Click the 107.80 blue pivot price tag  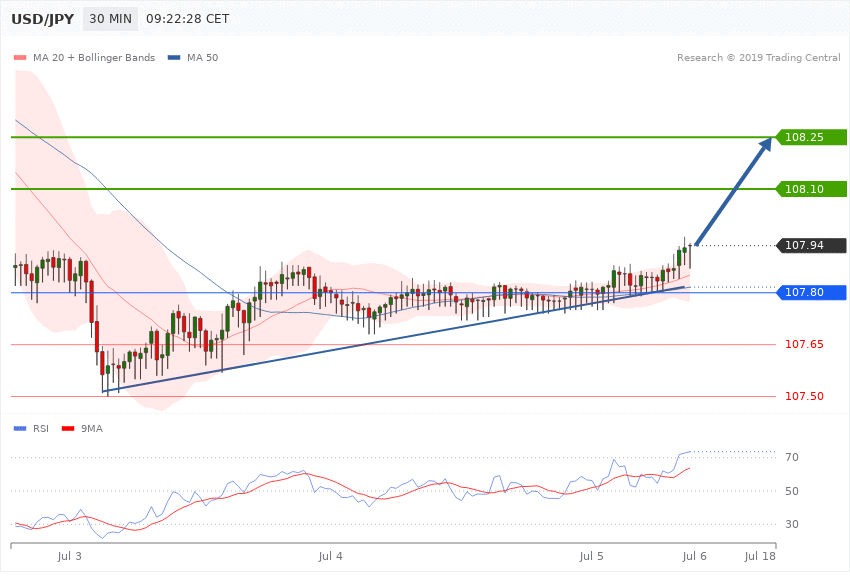tap(812, 293)
